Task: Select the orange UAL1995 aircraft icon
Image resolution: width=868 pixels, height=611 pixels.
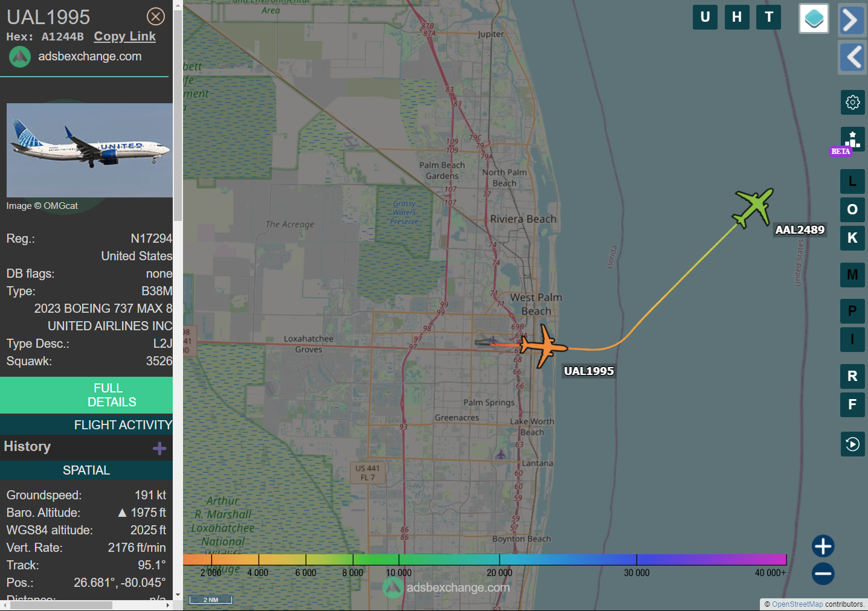Action: (x=544, y=347)
